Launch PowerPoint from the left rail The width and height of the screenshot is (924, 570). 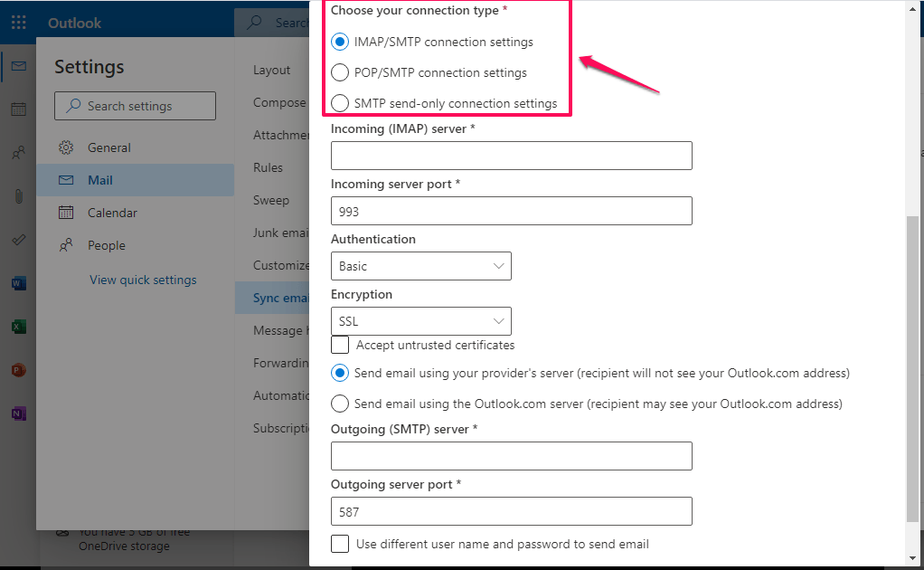18,369
